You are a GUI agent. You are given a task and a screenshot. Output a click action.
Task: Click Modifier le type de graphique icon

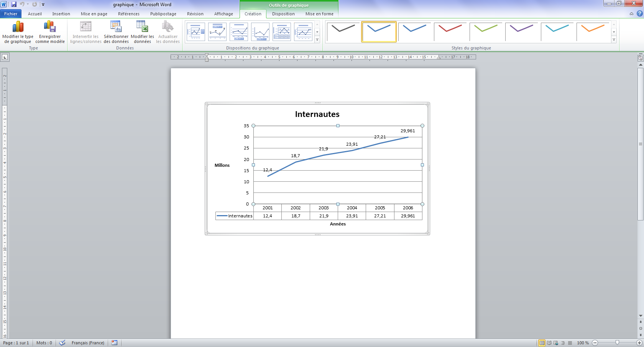tap(18, 27)
